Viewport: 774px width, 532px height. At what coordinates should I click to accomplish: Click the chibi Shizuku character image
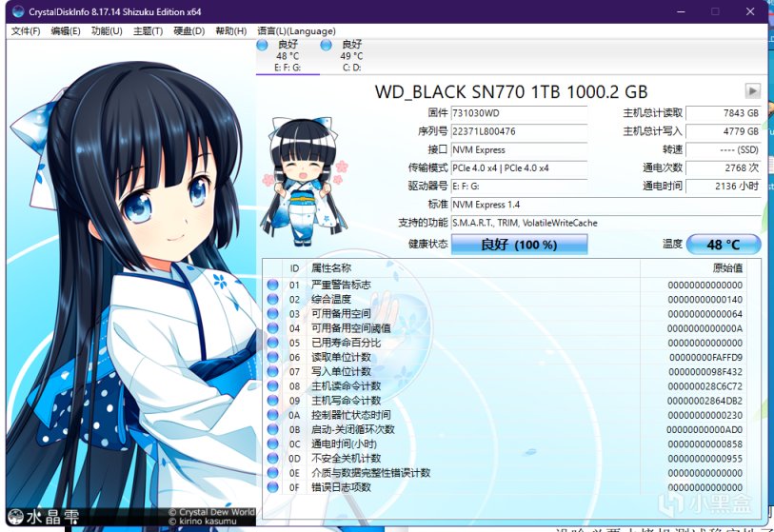[x=304, y=181]
